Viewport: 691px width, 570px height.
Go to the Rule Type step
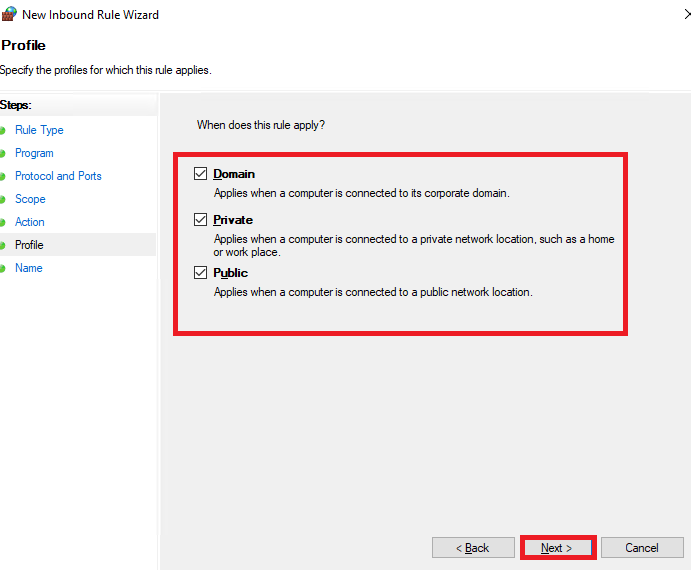tap(39, 130)
